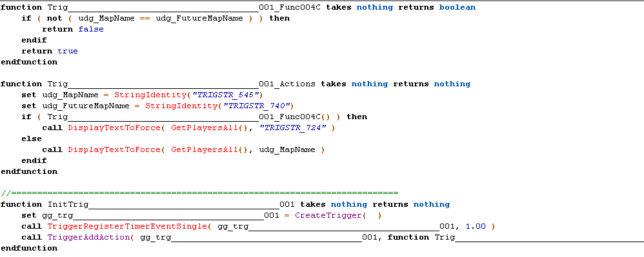
Task: Click 'TriggerRegisterTimerEventSingle(' call
Action: [129, 226]
